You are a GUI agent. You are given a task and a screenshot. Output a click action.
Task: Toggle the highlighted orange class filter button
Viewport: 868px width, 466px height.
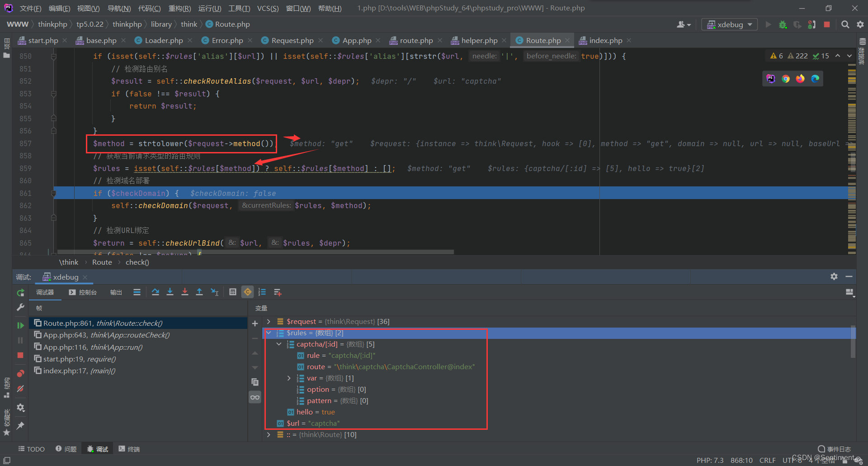coord(248,292)
